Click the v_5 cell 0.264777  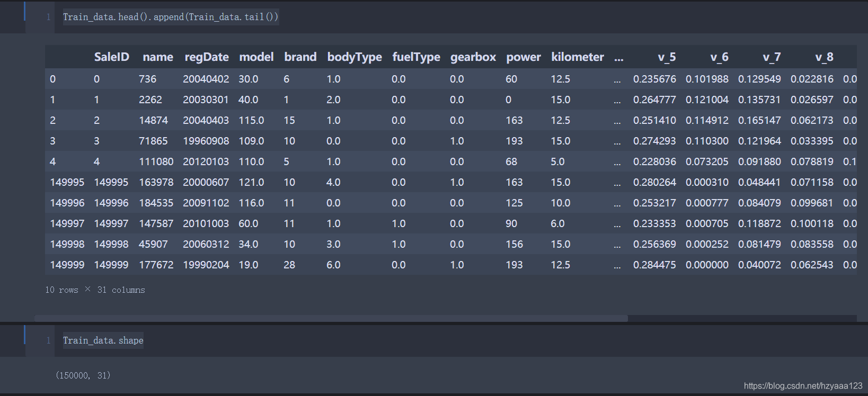pos(654,100)
